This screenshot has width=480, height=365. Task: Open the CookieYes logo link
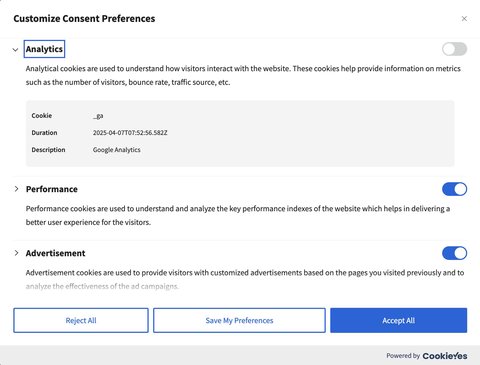[x=445, y=356]
